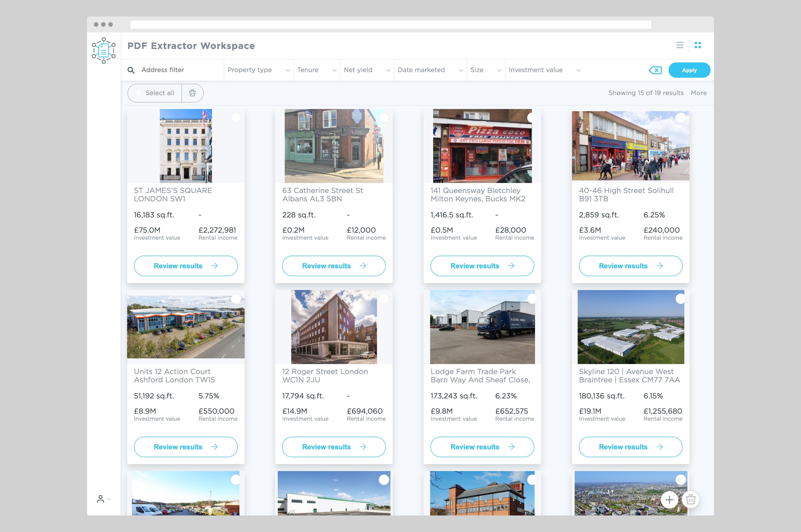801x532 pixels.
Task: Select the St James's Square card checkbox
Action: pos(236,118)
